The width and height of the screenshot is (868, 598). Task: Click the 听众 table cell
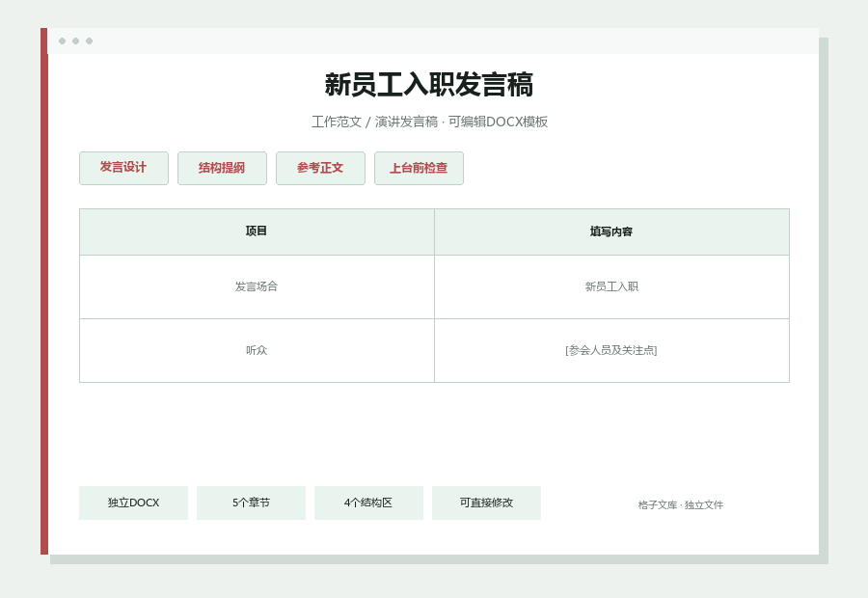(x=257, y=350)
